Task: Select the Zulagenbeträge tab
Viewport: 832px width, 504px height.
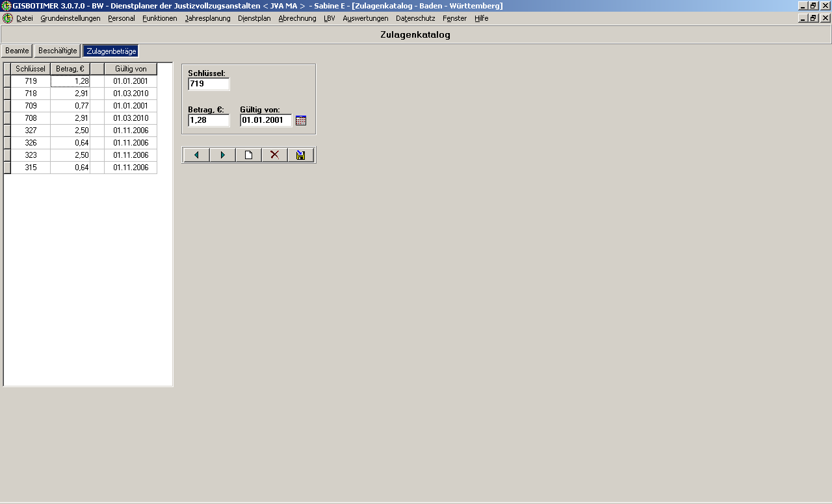Action: [x=110, y=51]
